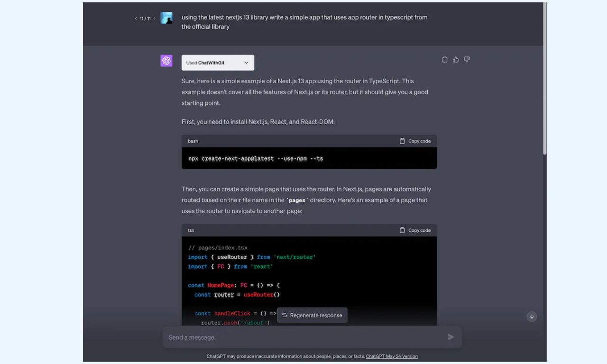Click Regenerate response button
607x364 pixels.
click(312, 315)
